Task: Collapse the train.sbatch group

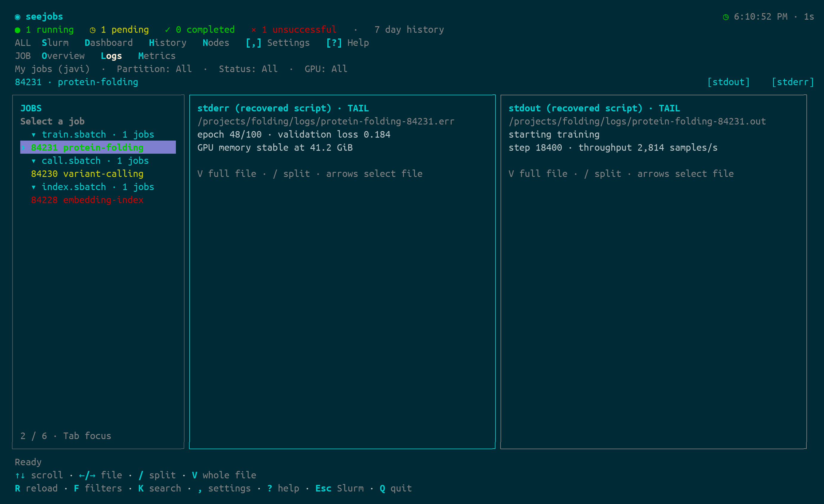Action: (33, 135)
